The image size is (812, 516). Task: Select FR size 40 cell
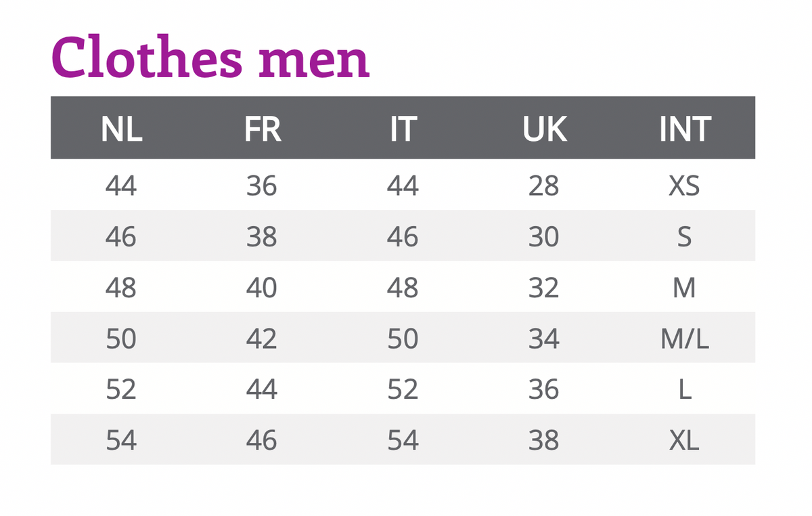click(262, 288)
